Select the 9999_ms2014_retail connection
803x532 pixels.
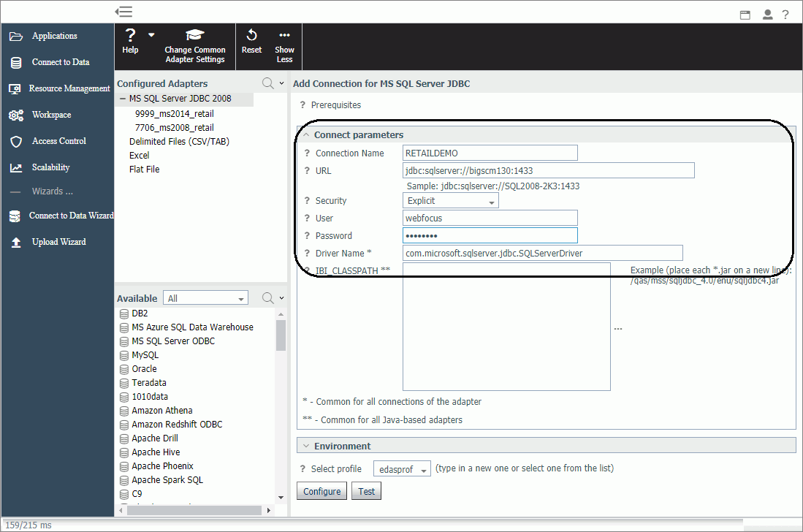175,114
